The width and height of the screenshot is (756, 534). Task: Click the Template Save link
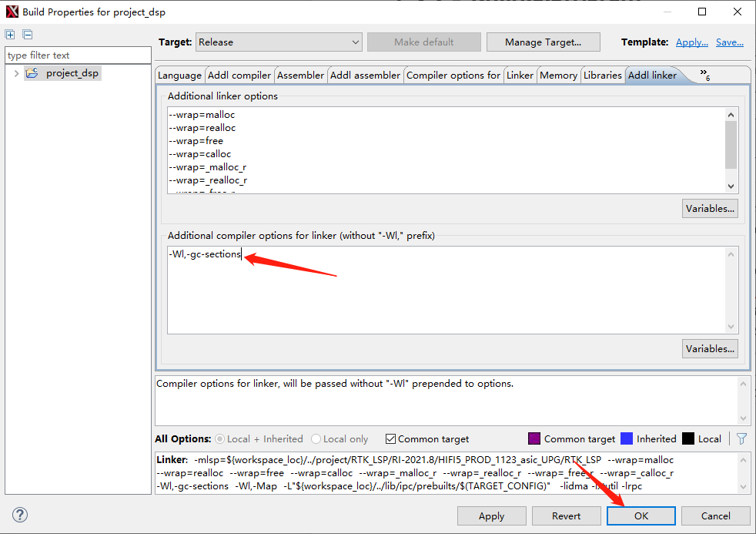click(729, 42)
